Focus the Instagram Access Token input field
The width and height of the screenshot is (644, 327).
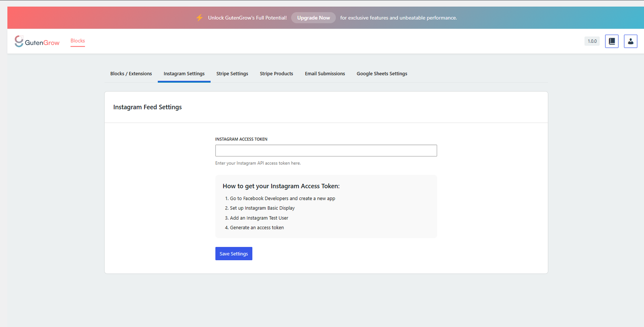tap(326, 150)
